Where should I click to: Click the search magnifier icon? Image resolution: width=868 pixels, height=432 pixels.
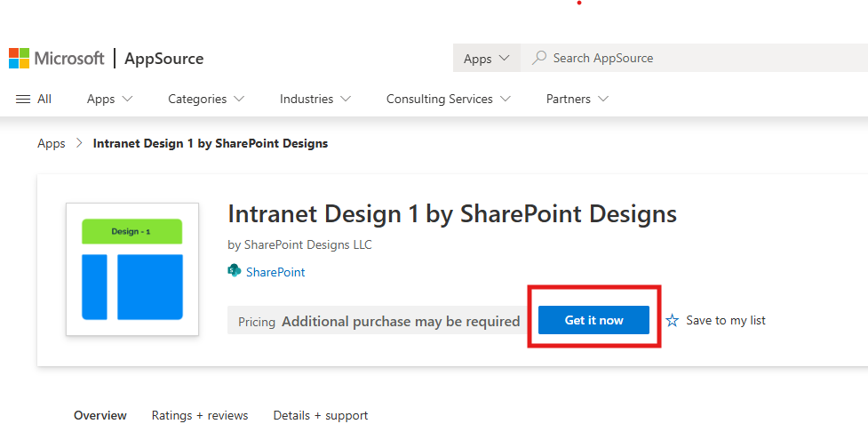click(x=538, y=58)
